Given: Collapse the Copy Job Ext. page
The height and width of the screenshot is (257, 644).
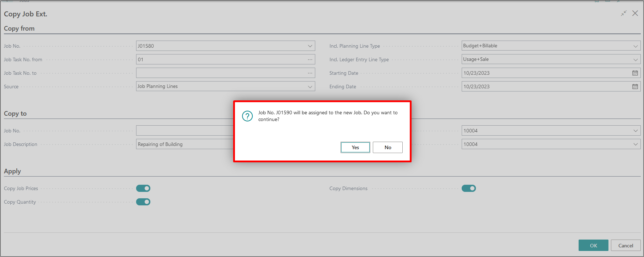Looking at the screenshot, I should (x=624, y=14).
